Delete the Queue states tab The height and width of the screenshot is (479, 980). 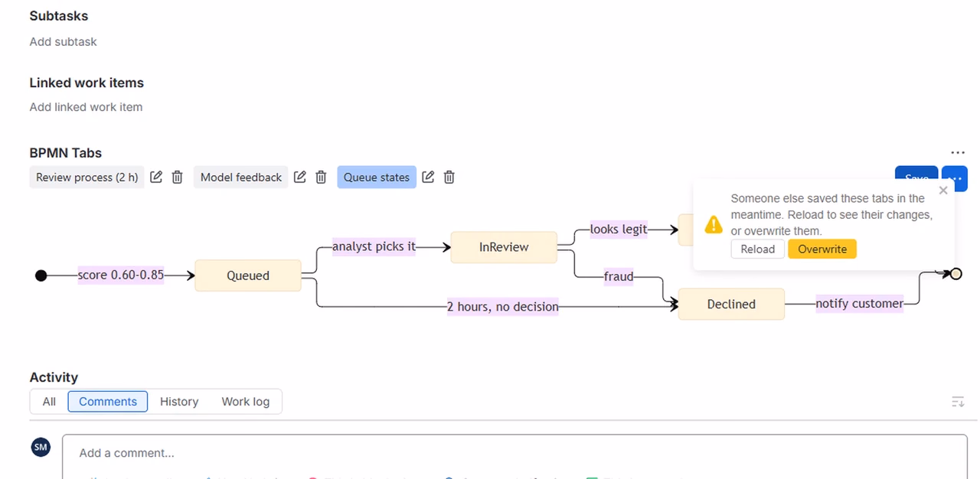coord(449,177)
